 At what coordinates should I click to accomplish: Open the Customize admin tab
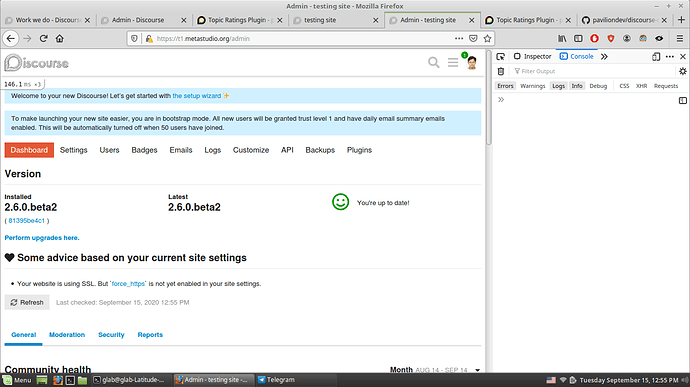(x=251, y=150)
